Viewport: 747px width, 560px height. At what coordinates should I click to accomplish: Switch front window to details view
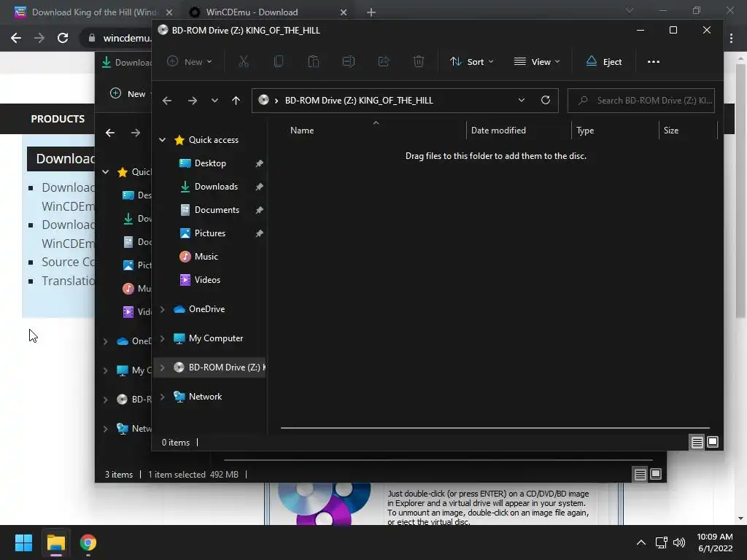tap(697, 443)
